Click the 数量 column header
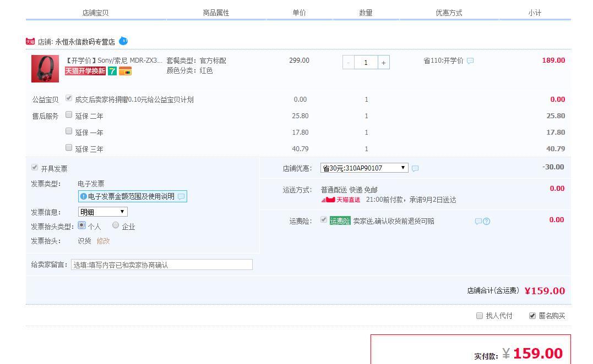593x364 pixels. coord(366,13)
